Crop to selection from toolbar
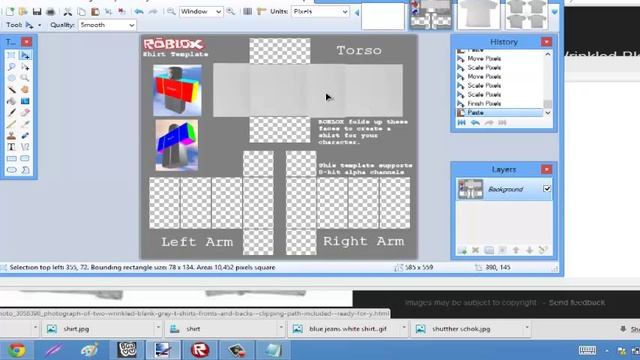Viewport: 640px width, 360px height. pyautogui.click(x=108, y=11)
